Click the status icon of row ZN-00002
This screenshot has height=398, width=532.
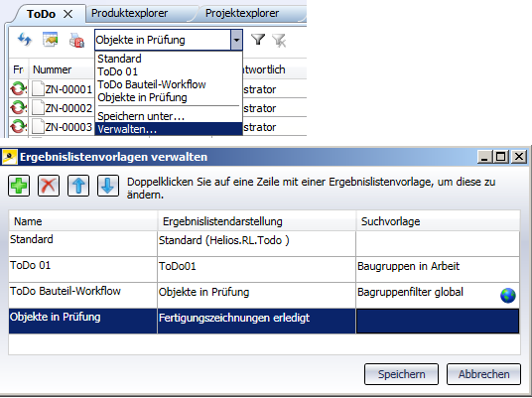coord(18,108)
